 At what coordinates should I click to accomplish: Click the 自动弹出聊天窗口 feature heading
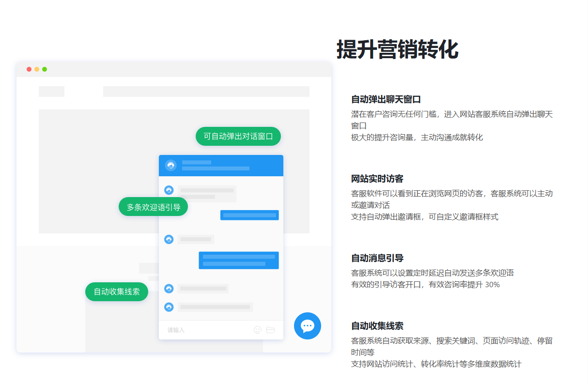coord(386,99)
